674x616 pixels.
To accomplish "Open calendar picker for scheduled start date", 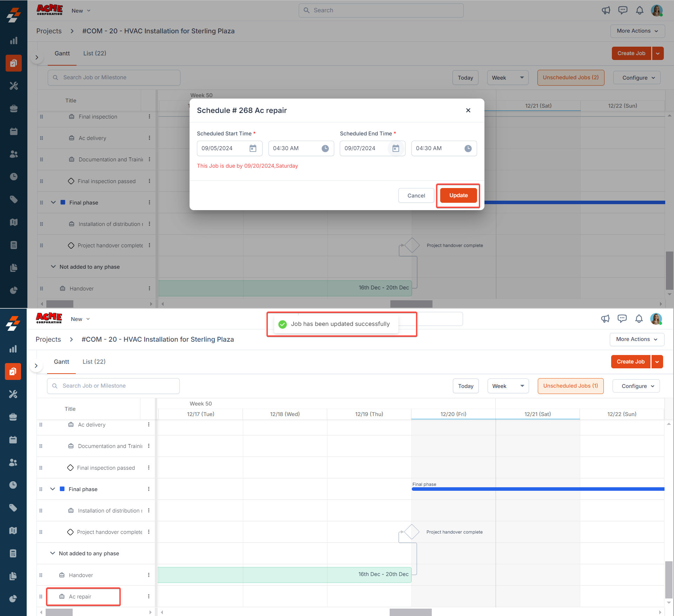I will coord(253,148).
